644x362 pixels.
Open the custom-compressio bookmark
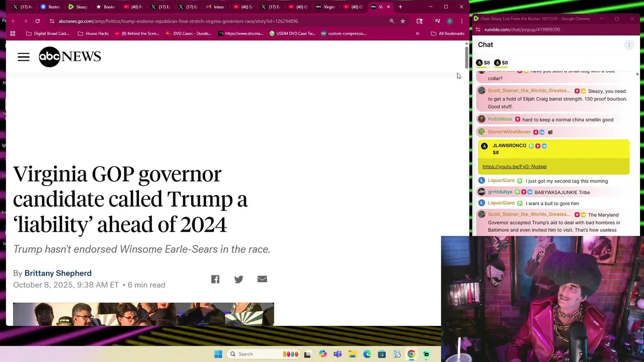(x=344, y=34)
